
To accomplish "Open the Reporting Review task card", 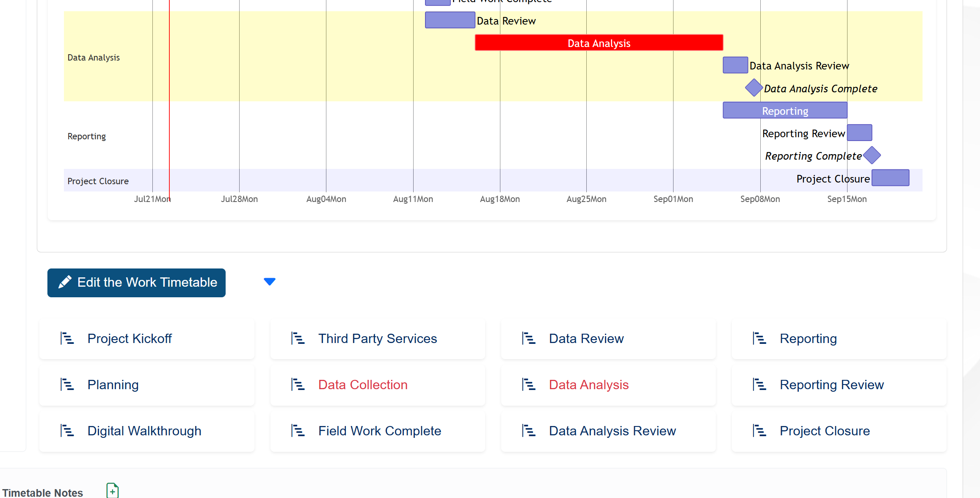I will (x=831, y=385).
